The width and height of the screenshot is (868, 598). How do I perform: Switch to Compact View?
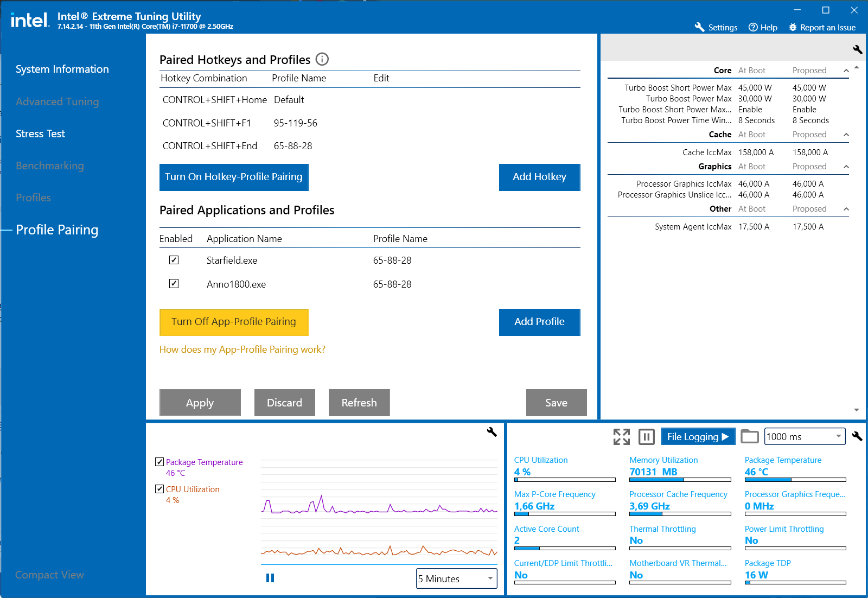point(49,575)
